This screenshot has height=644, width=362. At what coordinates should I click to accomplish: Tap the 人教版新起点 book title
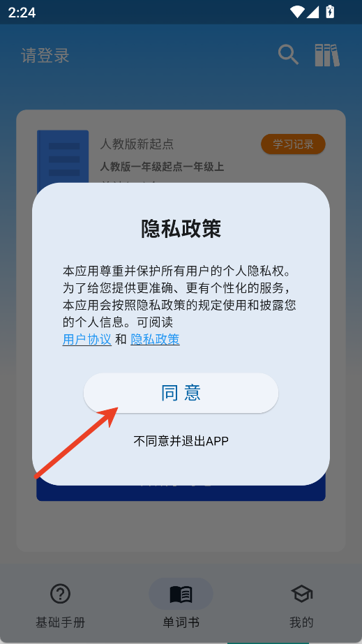pyautogui.click(x=137, y=144)
